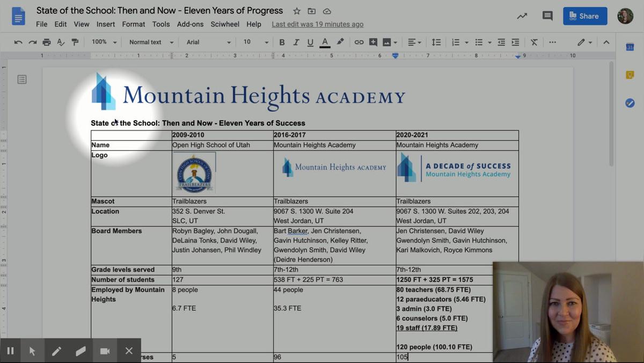Activate the Paint format roller icon
This screenshot has height=363, width=644.
click(75, 42)
